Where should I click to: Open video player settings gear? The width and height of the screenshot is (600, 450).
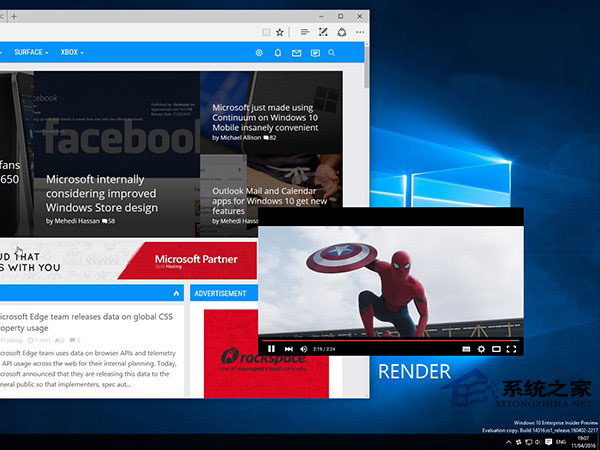pyautogui.click(x=481, y=349)
